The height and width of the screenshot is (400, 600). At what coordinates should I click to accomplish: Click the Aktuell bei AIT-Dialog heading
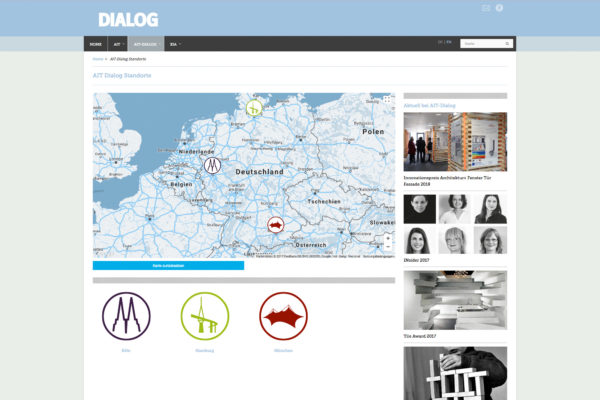(x=429, y=105)
